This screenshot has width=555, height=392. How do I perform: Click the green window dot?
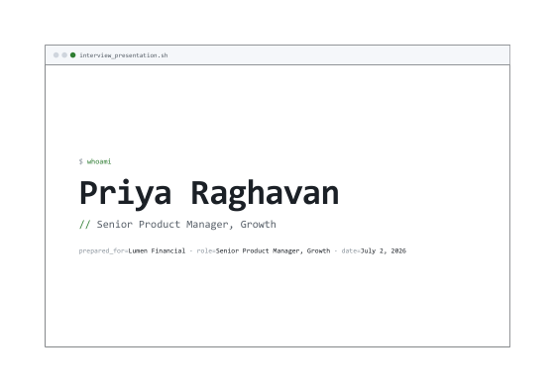[73, 55]
